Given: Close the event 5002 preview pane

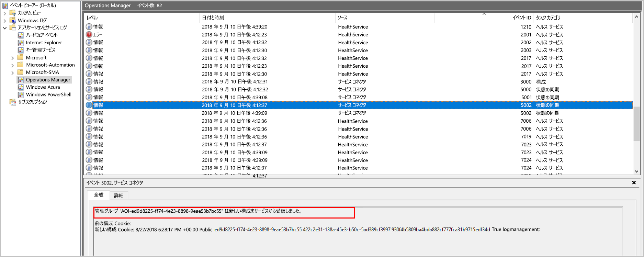Looking at the screenshot, I should 634,183.
